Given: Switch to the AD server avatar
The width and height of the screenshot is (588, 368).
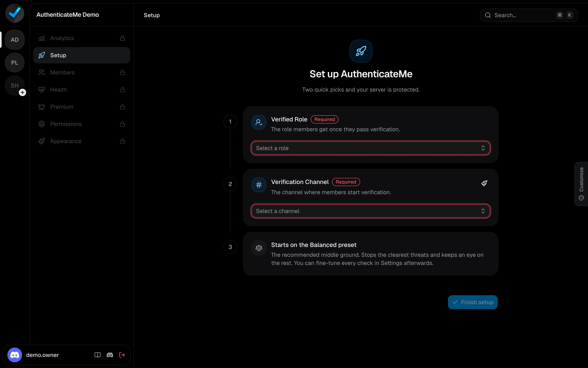Looking at the screenshot, I should [14, 40].
